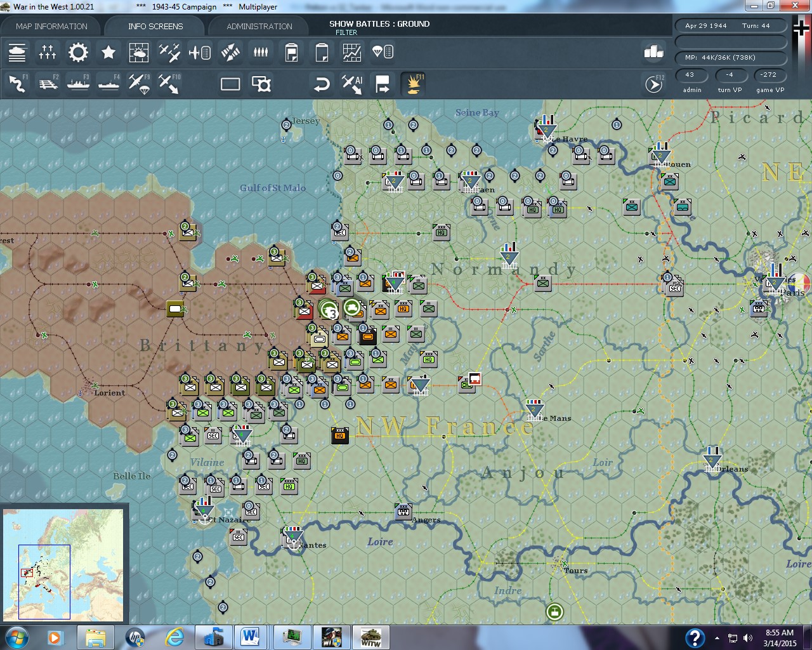The height and width of the screenshot is (650, 812).
Task: Click the Apr 29 1944 date display
Action: (706, 26)
